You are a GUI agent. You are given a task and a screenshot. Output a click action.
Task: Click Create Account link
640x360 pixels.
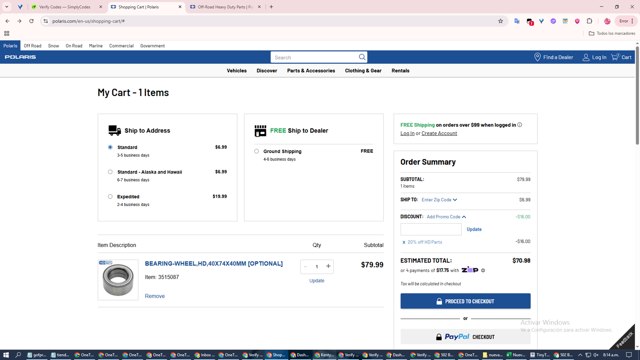click(439, 133)
